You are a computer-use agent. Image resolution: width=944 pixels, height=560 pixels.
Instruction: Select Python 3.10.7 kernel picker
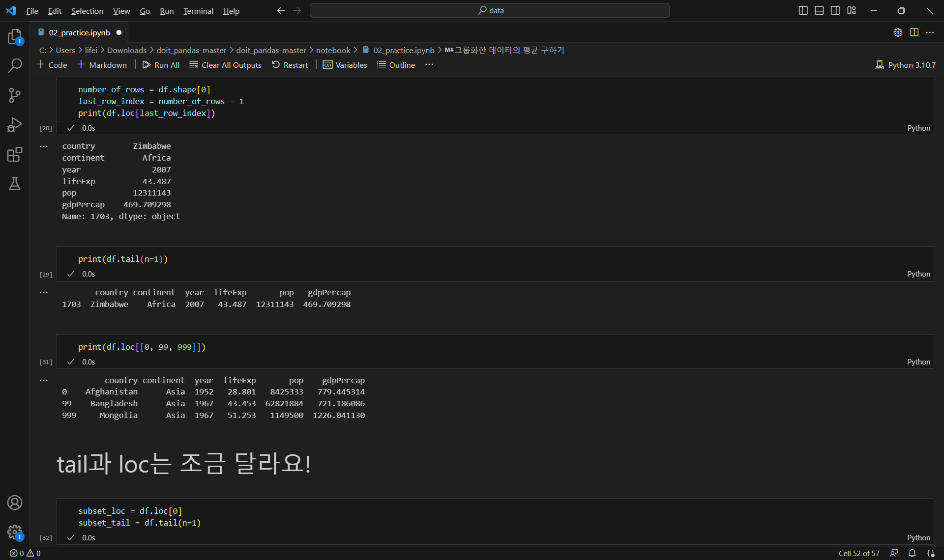click(x=906, y=65)
